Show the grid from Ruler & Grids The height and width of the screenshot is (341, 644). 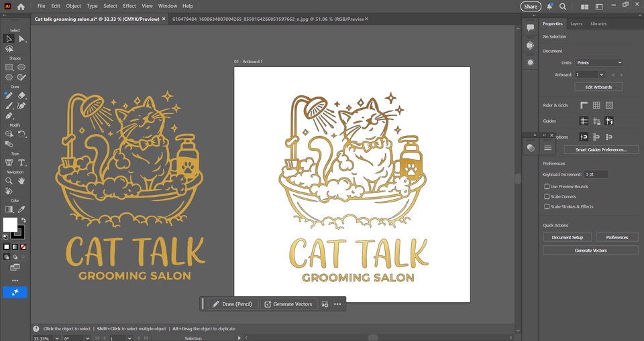click(x=596, y=105)
